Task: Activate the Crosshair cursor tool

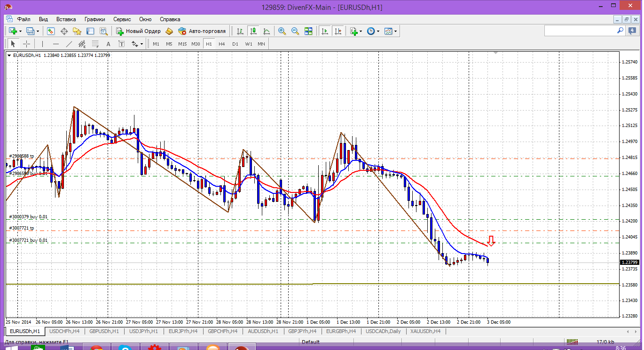Action: click(x=27, y=44)
